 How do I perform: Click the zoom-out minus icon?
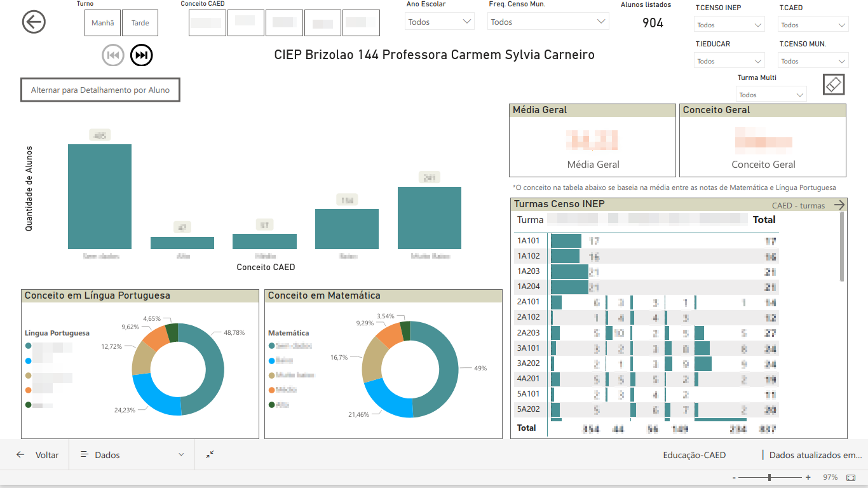click(734, 477)
